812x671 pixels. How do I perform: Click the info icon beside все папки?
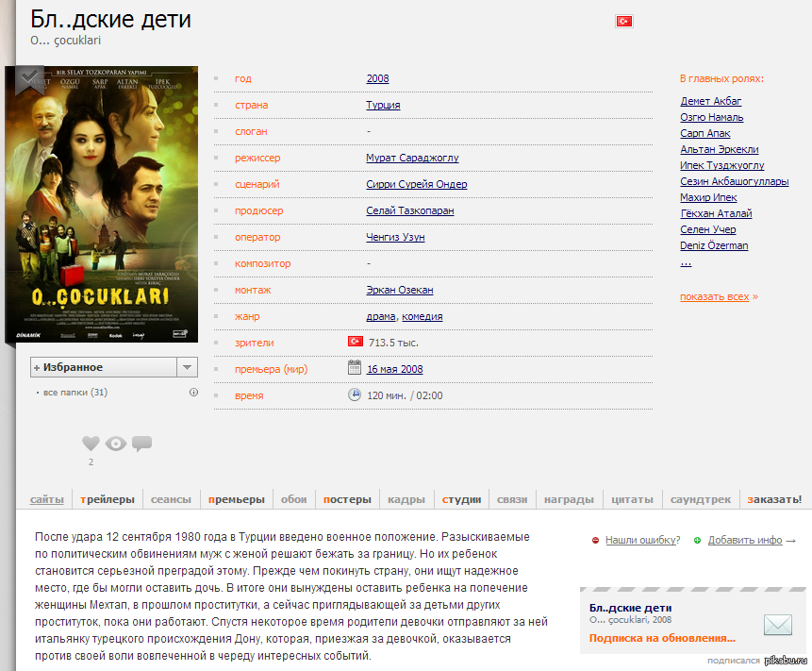[x=193, y=393]
